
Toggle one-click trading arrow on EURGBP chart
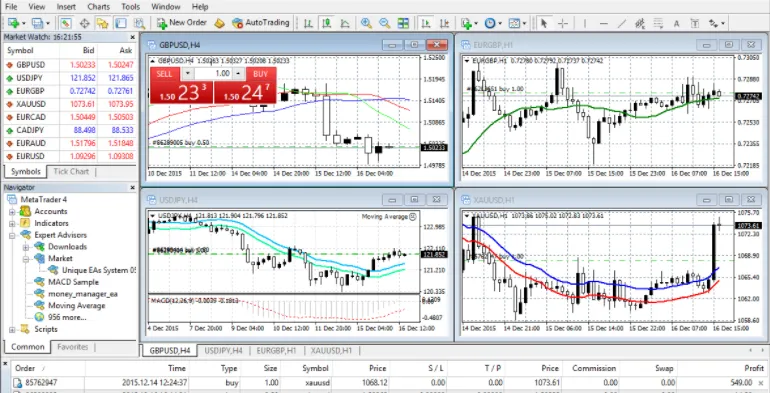pyautogui.click(x=467, y=61)
